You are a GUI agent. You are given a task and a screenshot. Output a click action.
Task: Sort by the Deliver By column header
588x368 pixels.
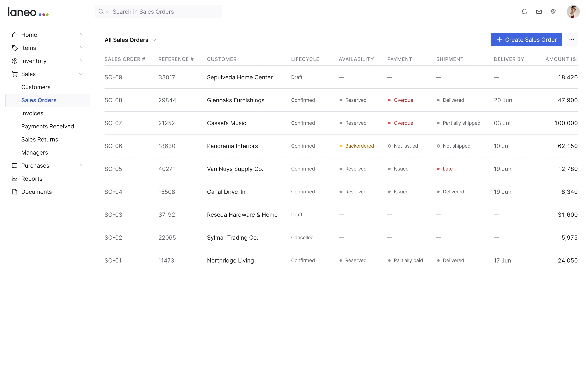509,59
